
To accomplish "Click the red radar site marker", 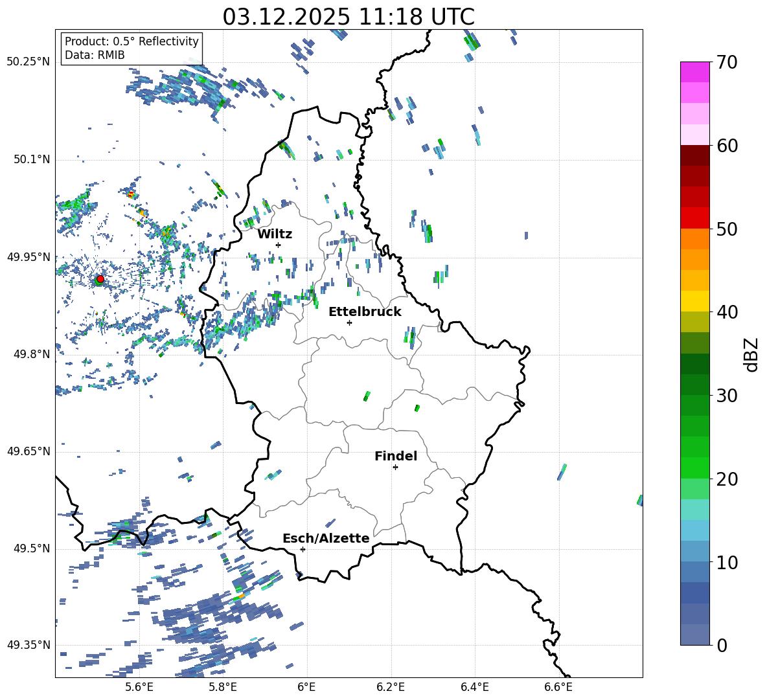I will pos(100,279).
